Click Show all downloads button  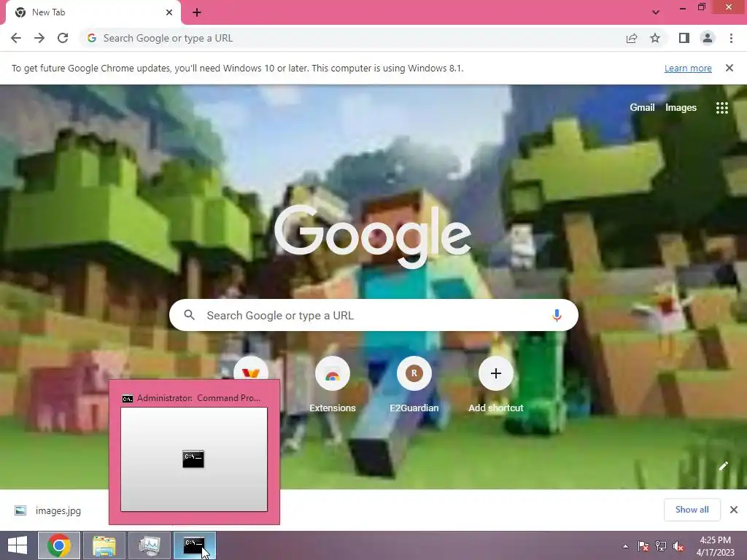[692, 510]
